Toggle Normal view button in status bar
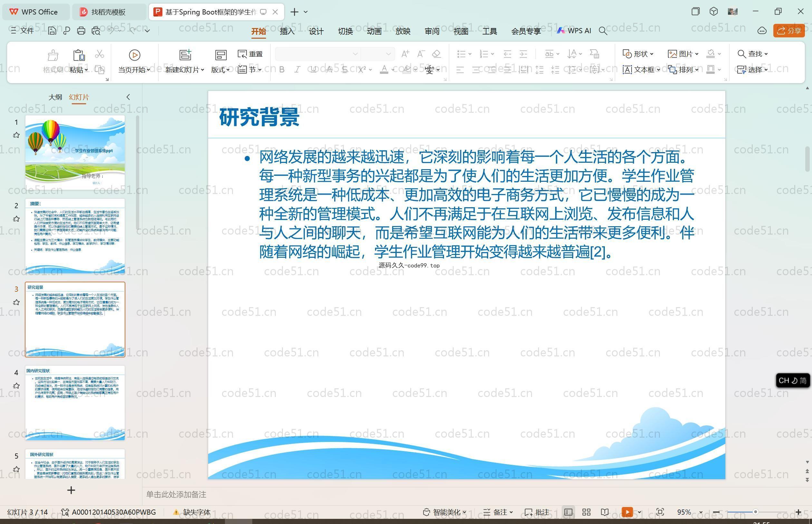Viewport: 812px width, 524px height. (568, 512)
